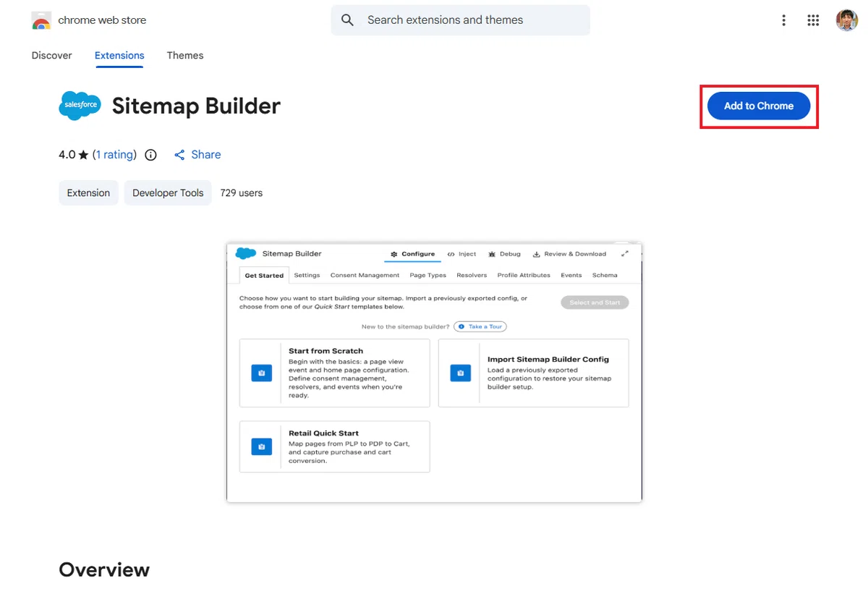Click the Salesforce cloud icon inside the preview
Image resolution: width=868 pixels, height=610 pixels.
pyautogui.click(x=246, y=253)
